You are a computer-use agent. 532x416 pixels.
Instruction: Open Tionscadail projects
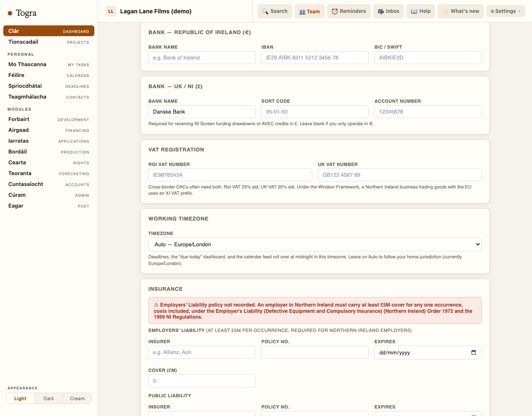[x=49, y=42]
